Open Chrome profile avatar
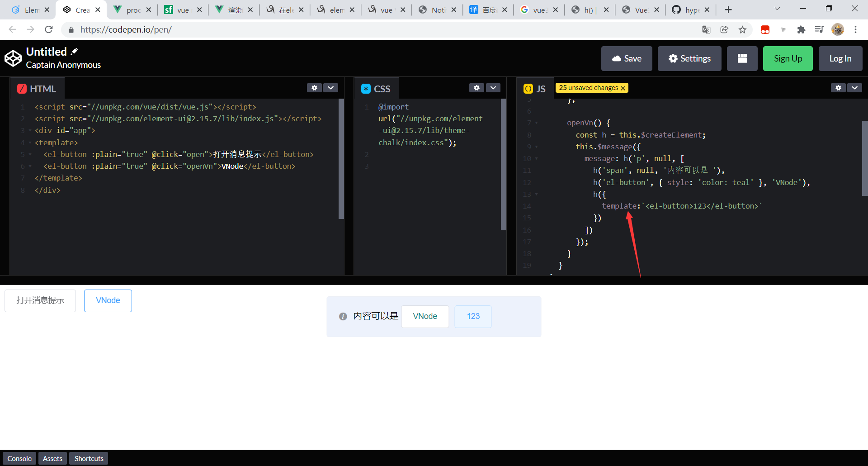The image size is (868, 466). 838,29
